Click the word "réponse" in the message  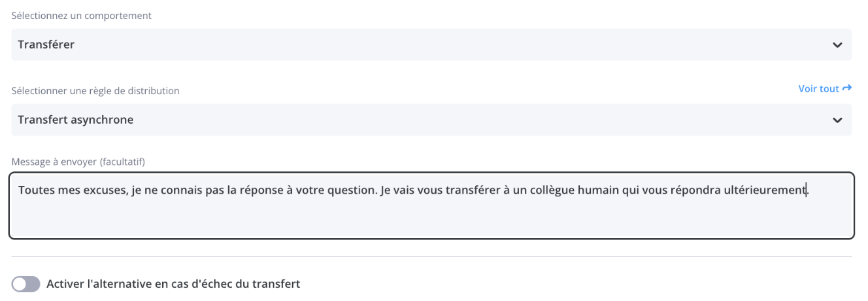[x=269, y=190]
